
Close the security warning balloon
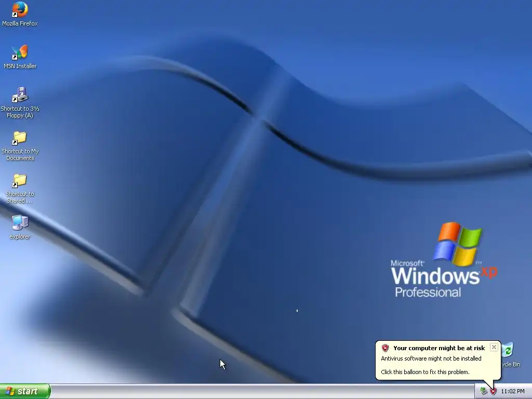tap(494, 347)
